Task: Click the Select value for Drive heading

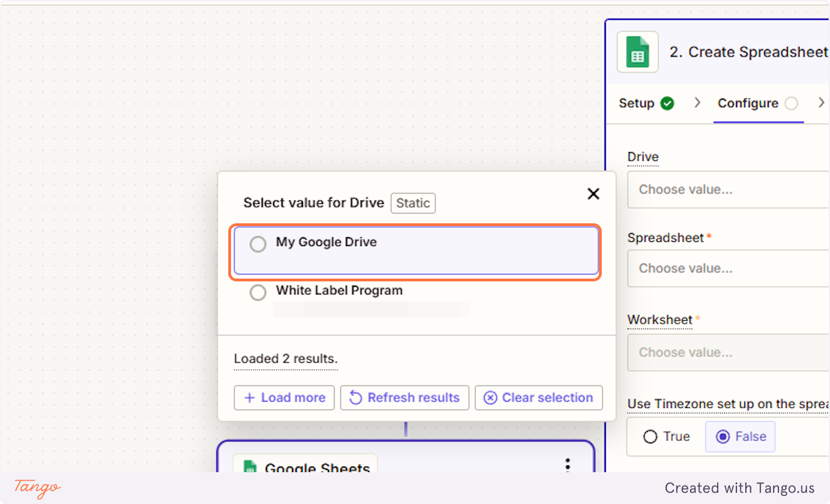Action: [x=313, y=203]
